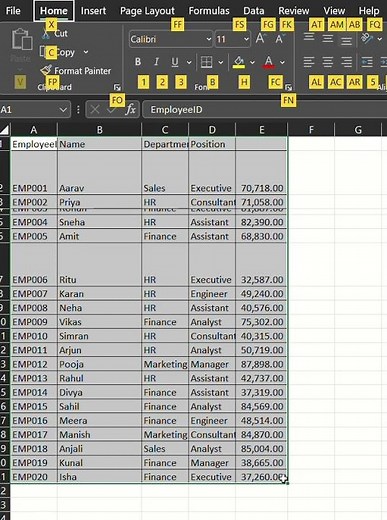The height and width of the screenshot is (520, 387).
Task: Select column A header
Action: pos(34,130)
